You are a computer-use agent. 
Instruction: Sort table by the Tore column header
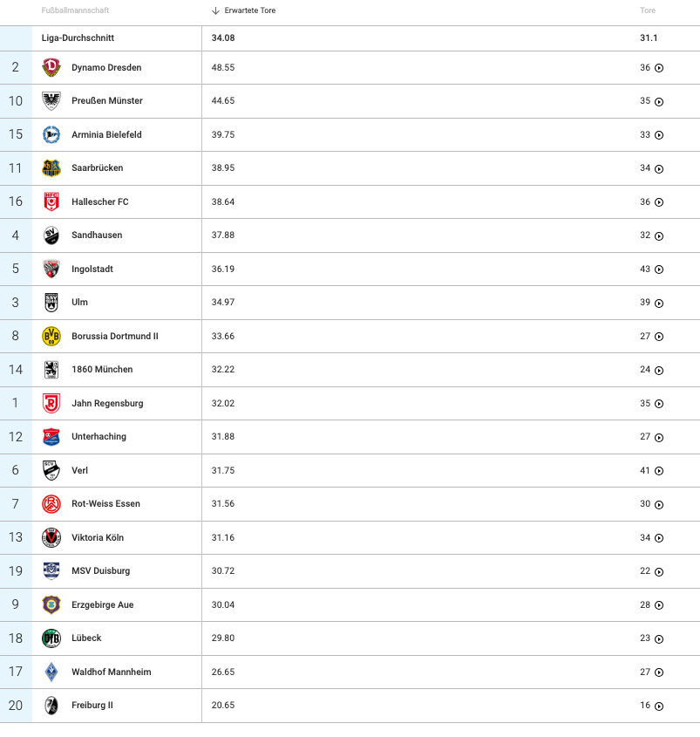tap(648, 10)
